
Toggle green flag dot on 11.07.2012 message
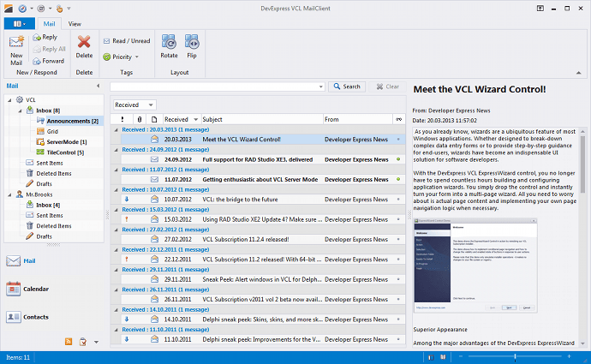[x=398, y=179]
